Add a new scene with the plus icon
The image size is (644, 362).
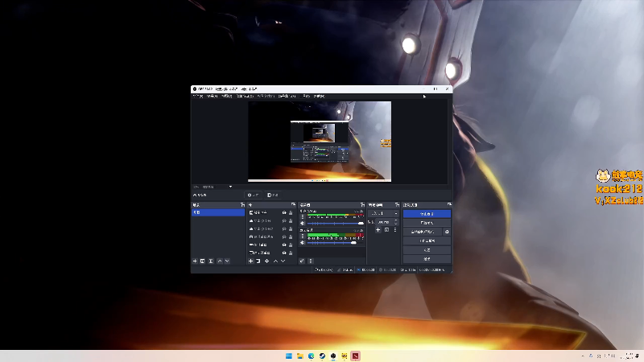(x=195, y=261)
